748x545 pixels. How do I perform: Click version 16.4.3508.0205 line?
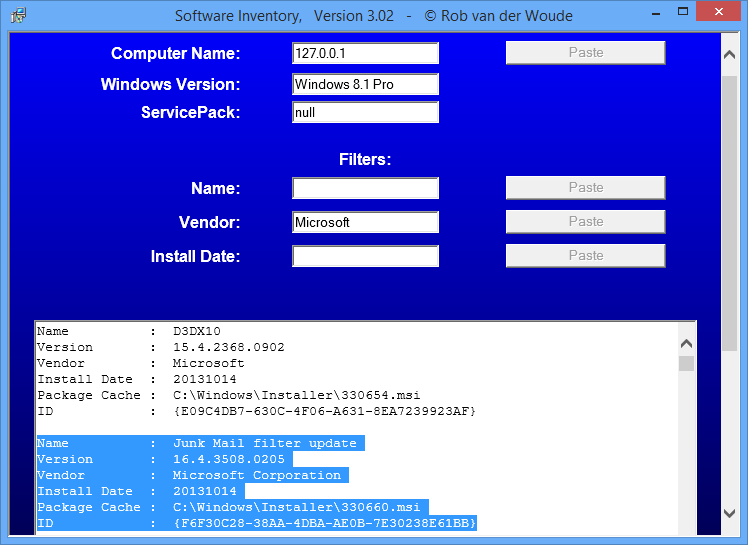[165, 459]
